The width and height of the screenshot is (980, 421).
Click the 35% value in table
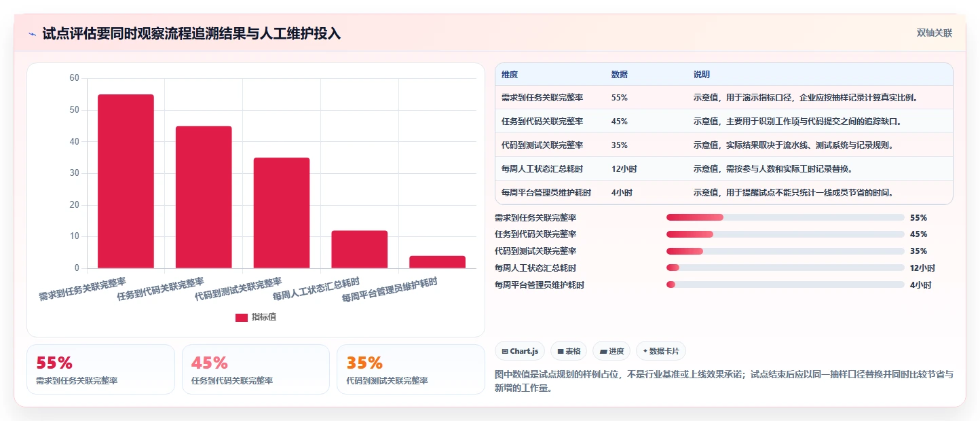tap(620, 145)
